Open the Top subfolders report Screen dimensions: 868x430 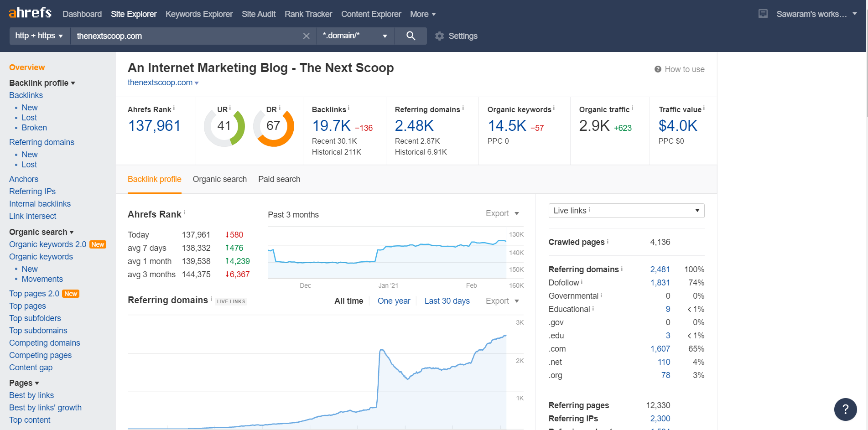[x=35, y=318]
